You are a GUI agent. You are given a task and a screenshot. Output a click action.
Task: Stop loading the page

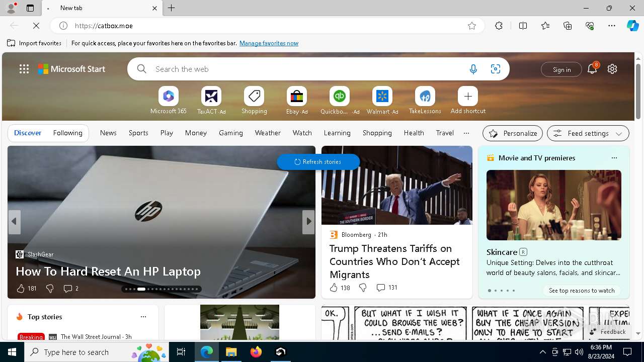(36, 26)
